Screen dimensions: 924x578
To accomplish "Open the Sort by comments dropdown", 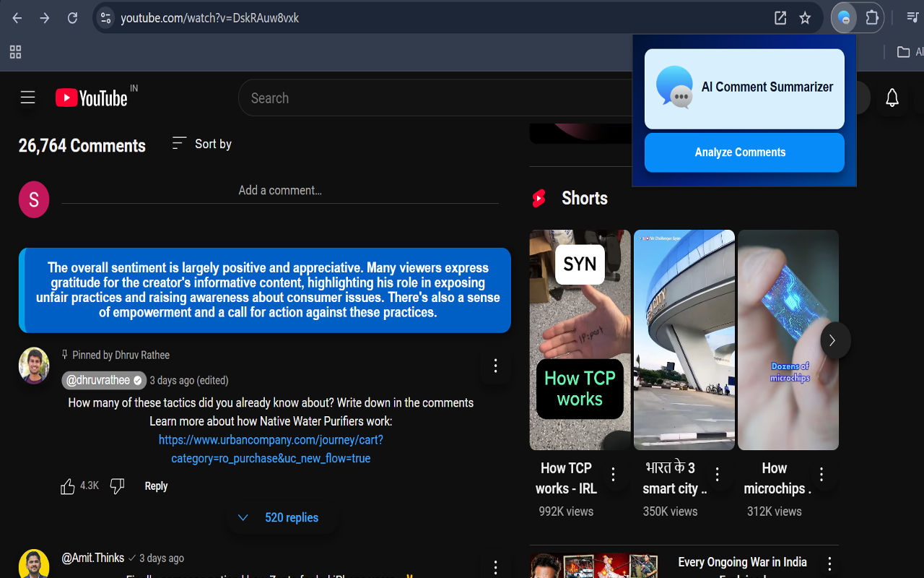I will pyautogui.click(x=201, y=144).
